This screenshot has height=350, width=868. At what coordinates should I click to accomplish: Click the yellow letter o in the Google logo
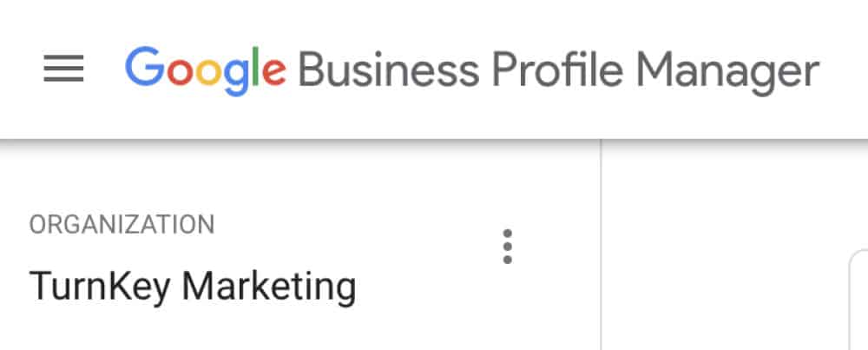click(208, 73)
